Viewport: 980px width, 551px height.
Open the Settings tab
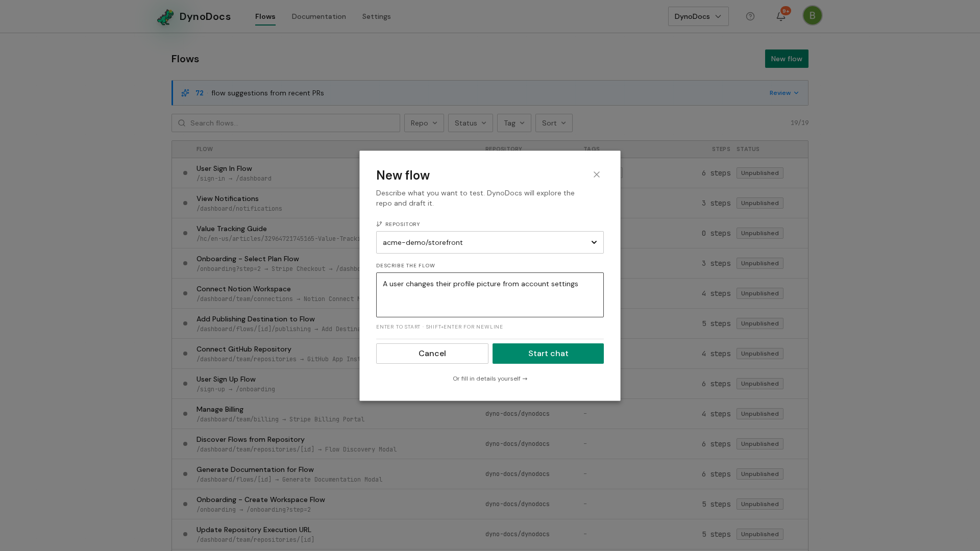[376, 16]
